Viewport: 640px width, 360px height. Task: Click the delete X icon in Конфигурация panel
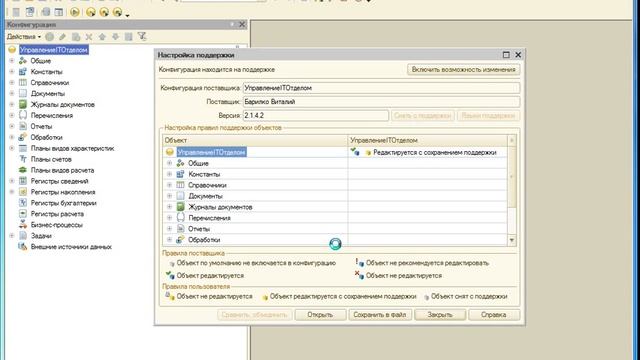point(89,37)
